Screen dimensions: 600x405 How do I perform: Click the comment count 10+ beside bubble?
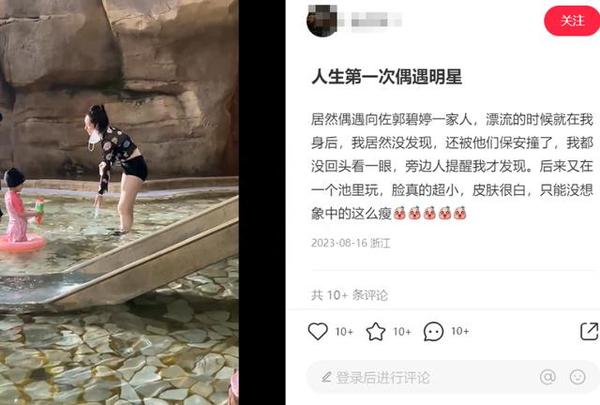tap(460, 331)
